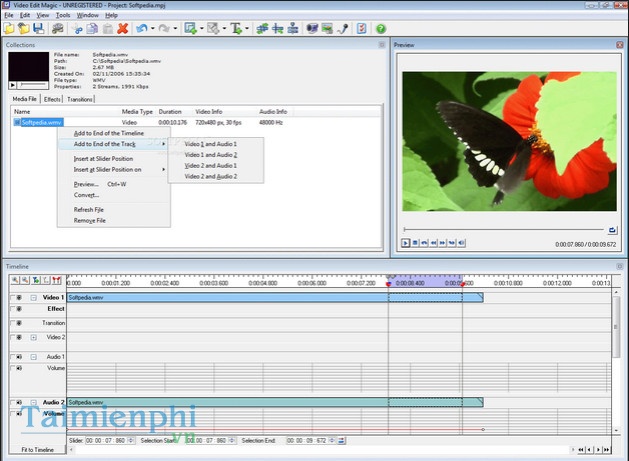Click the capture from camera icon

point(312,28)
